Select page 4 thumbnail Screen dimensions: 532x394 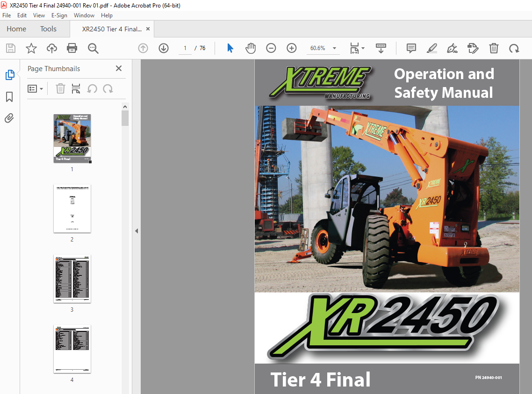72,349
